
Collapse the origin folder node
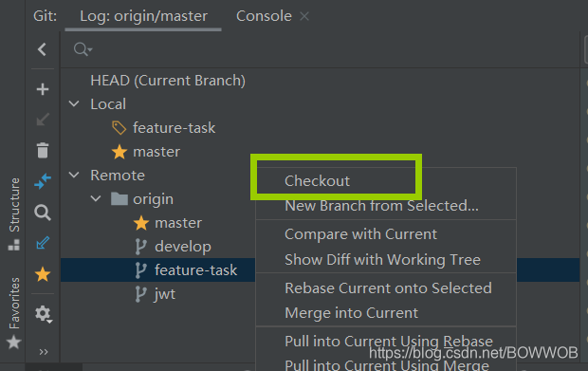pos(96,198)
